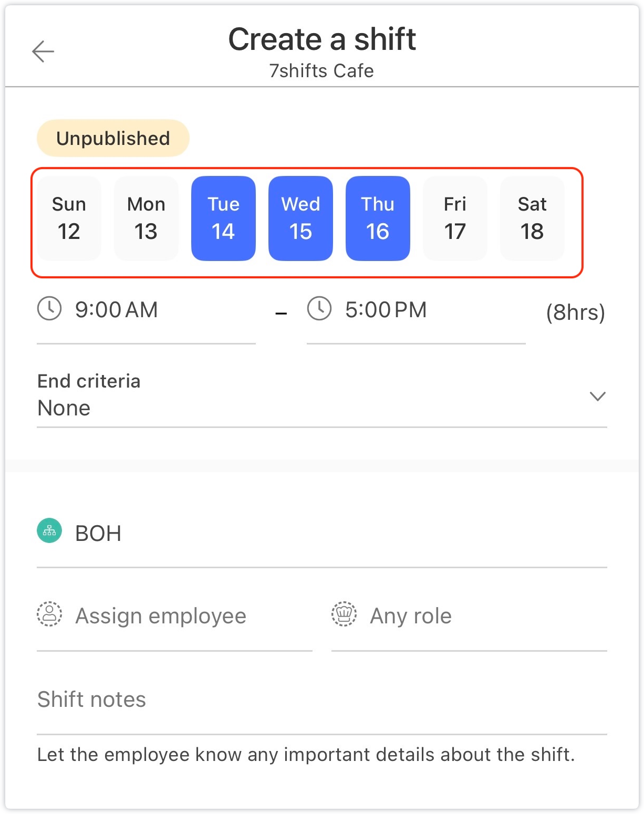Click the start time clock icon
644x814 pixels.
coord(49,308)
